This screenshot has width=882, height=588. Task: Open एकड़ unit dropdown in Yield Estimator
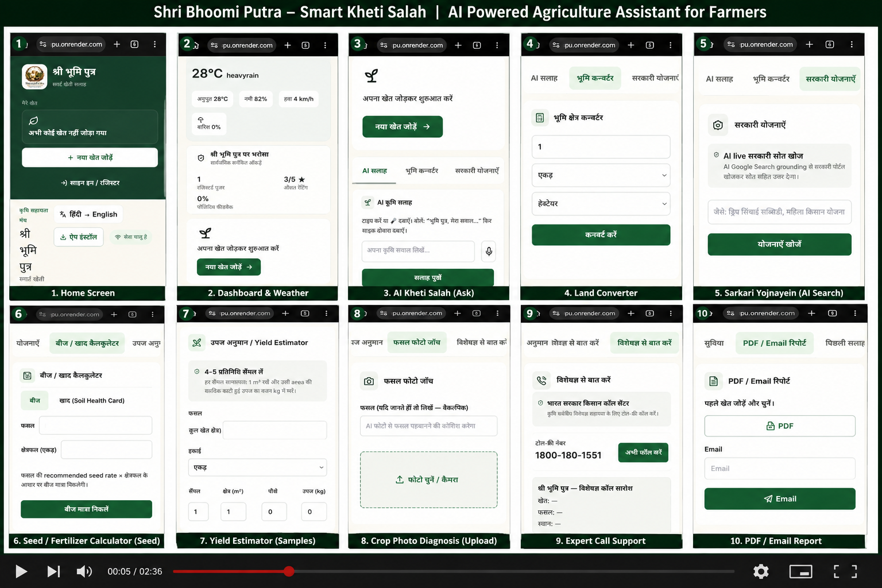pos(257,467)
